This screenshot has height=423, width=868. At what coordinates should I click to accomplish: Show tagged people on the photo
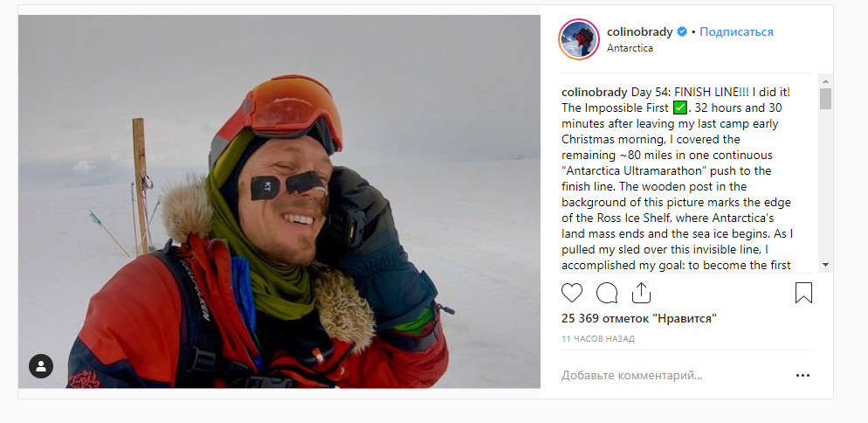click(x=41, y=366)
